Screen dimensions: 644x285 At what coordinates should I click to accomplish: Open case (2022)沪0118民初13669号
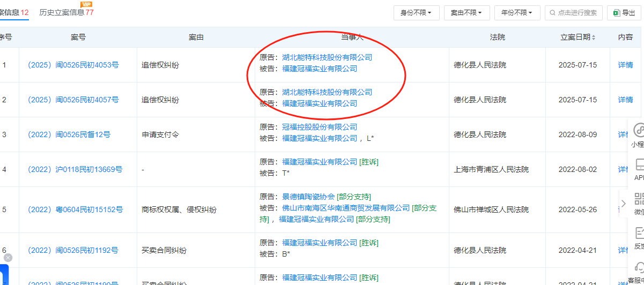(x=75, y=170)
